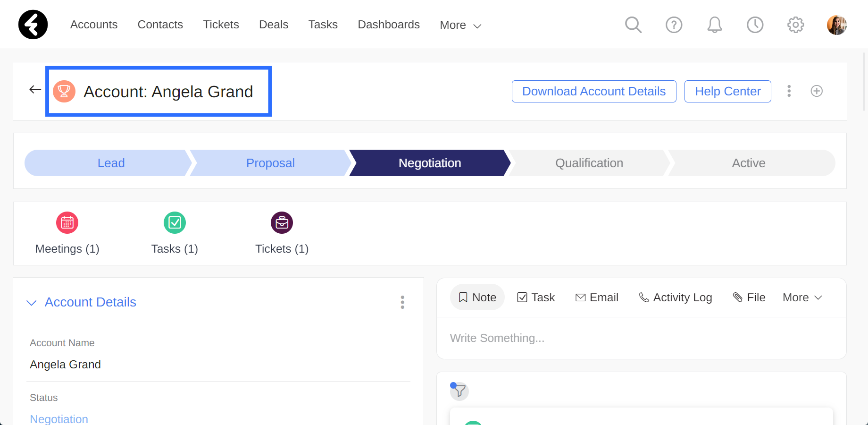The width and height of the screenshot is (868, 425).
Task: Open Account Details three-dot menu
Action: (x=402, y=302)
